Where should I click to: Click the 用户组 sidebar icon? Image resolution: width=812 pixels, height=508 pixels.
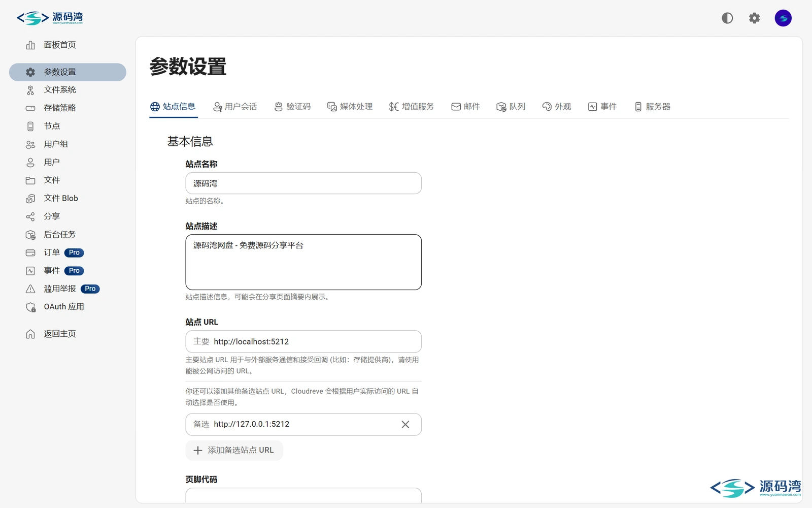click(x=30, y=144)
